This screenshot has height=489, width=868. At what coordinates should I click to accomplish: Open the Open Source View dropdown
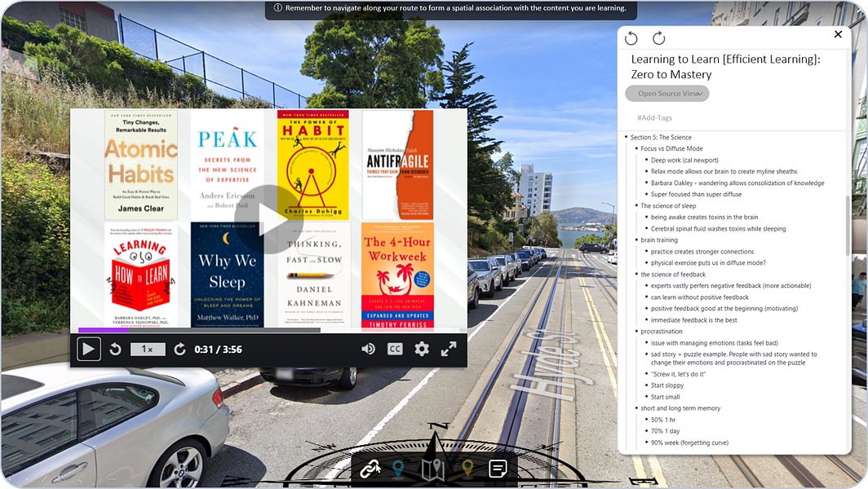click(x=666, y=93)
